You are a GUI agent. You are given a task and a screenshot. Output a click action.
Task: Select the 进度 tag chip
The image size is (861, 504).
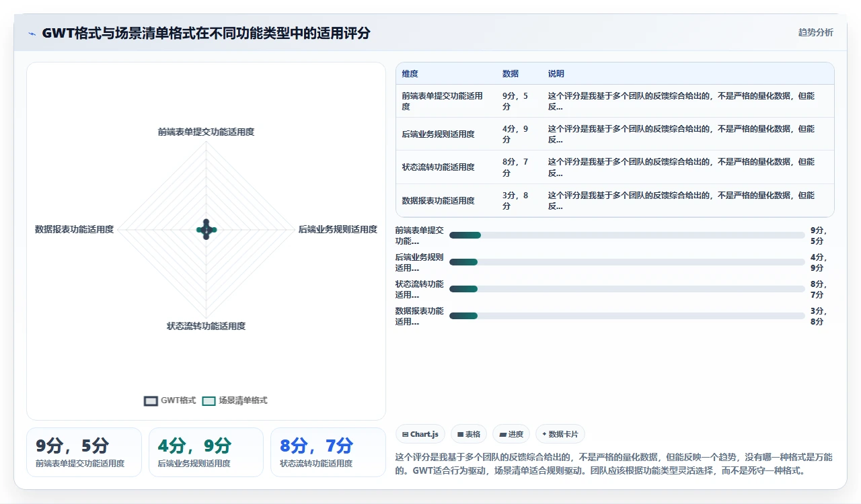tap(511, 434)
